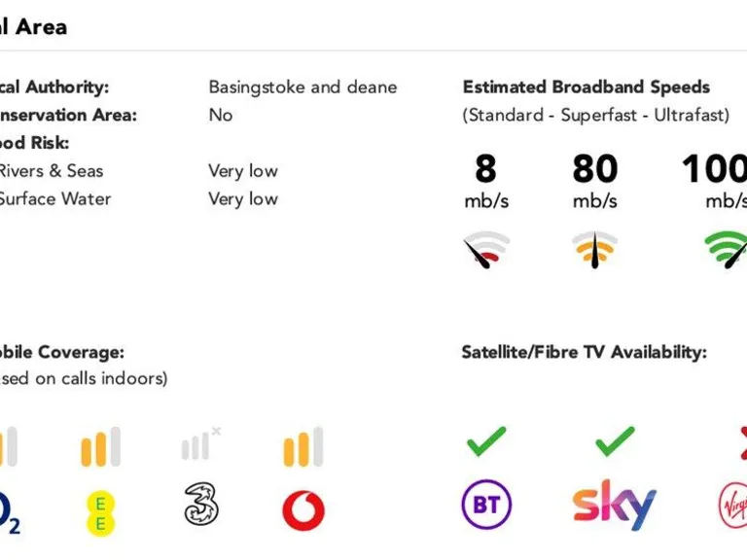Click the Estimated Broadband Speeds heading
This screenshot has width=747, height=560.
[587, 87]
